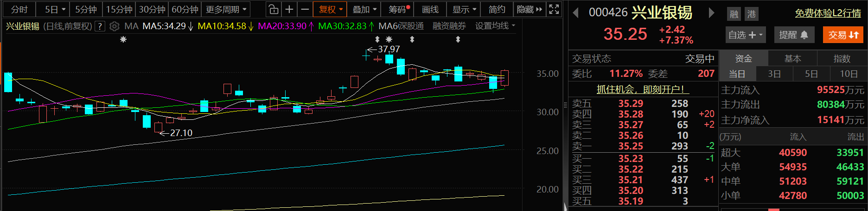Click the orange 交易 trade button
Viewport: 868px width, 211px height.
pos(843,35)
